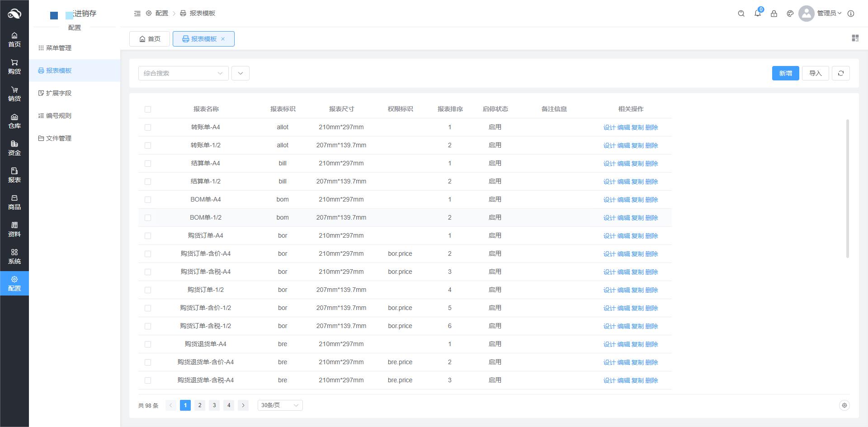
Task: Tick the checkbox for 转账单-A4 row
Action: click(x=148, y=127)
